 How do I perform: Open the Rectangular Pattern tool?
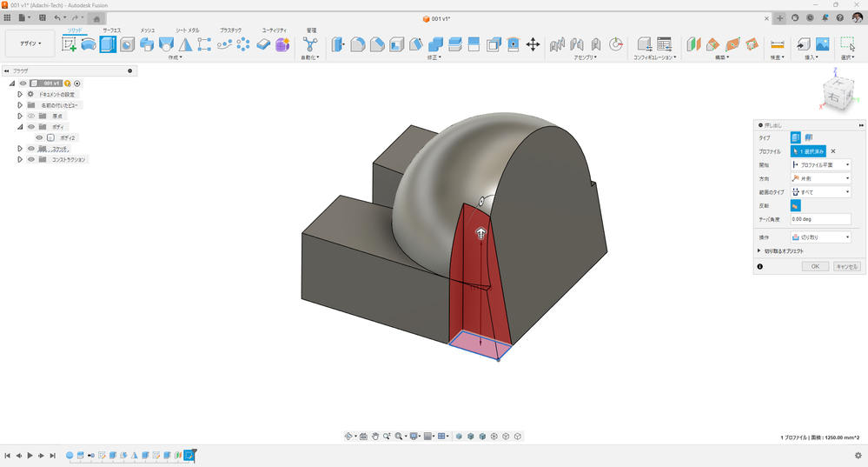[x=204, y=44]
